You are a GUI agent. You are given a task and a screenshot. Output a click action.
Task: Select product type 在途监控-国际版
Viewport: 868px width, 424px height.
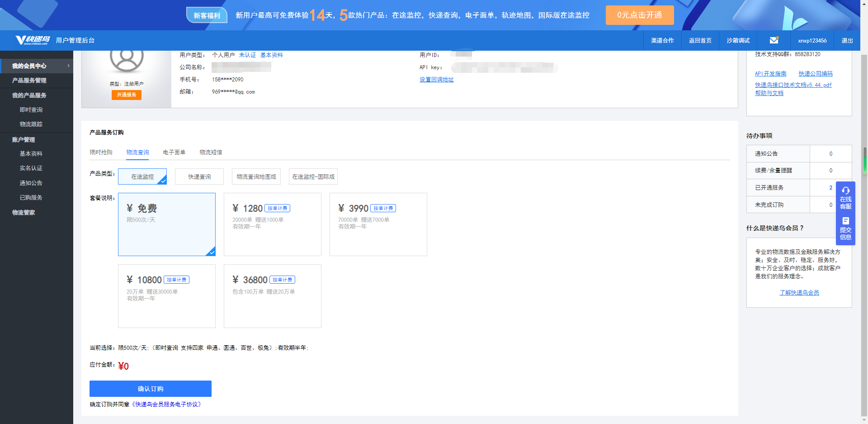click(x=313, y=176)
